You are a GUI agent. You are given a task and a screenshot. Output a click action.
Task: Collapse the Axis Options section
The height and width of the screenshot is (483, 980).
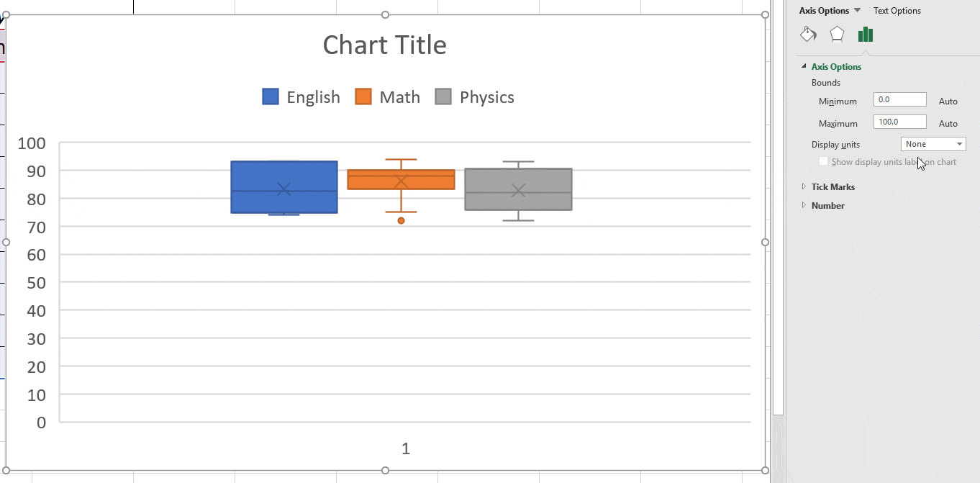pos(804,66)
